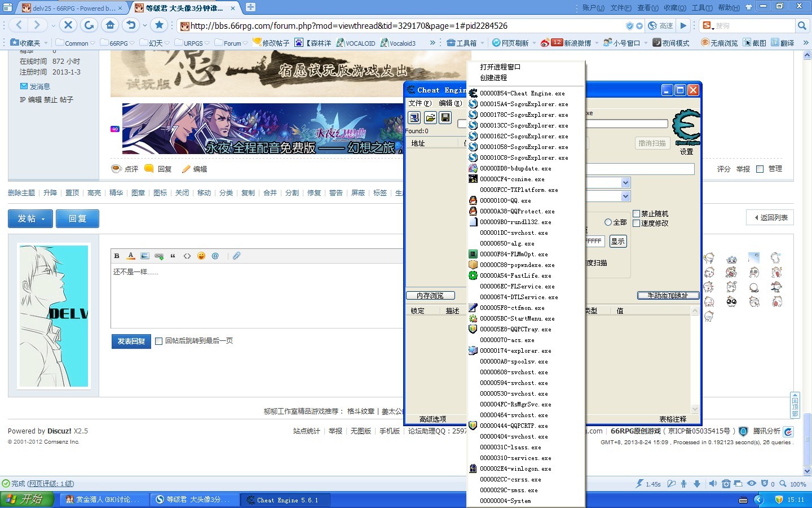Click browser back arrow
The image size is (812, 508).
pyautogui.click(x=19, y=25)
